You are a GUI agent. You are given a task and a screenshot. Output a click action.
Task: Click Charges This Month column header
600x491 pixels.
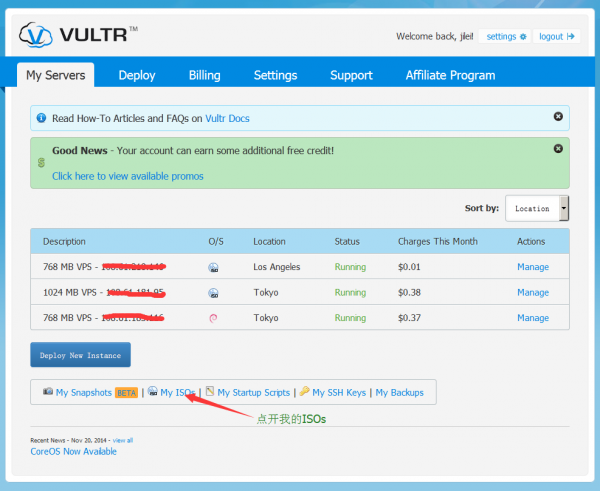[438, 241]
